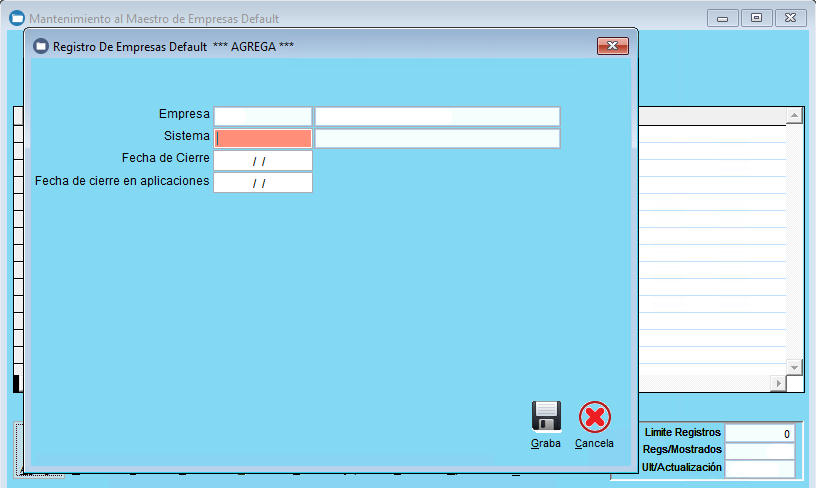The height and width of the screenshot is (488, 816).
Task: Close the Registro De Empresas Default dialog
Action: tap(612, 46)
